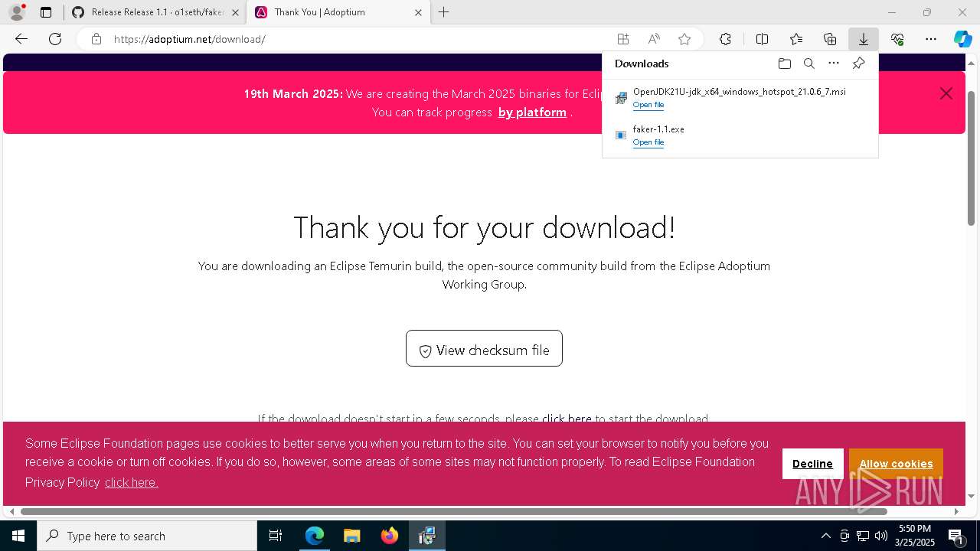Open more options in Downloads panel
The height and width of the screenshot is (551, 980).
pos(834,64)
